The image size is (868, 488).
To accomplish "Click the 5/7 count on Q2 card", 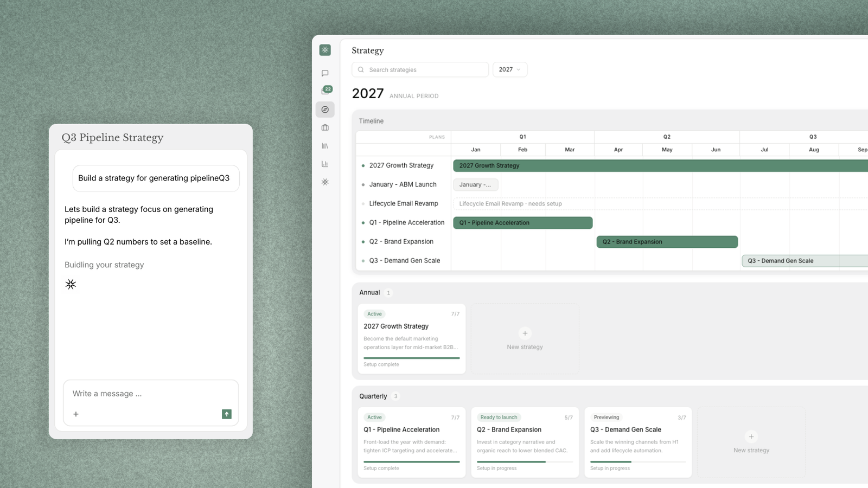I will [569, 418].
